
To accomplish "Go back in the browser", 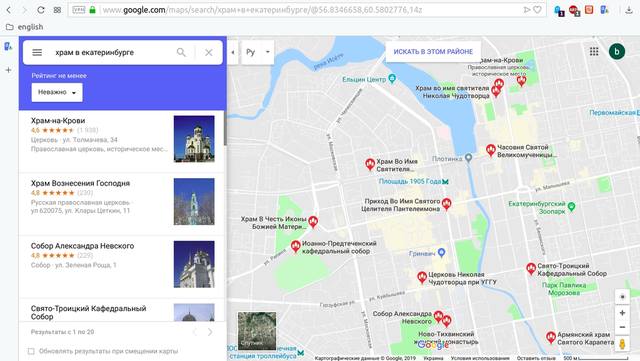I will pos(9,10).
